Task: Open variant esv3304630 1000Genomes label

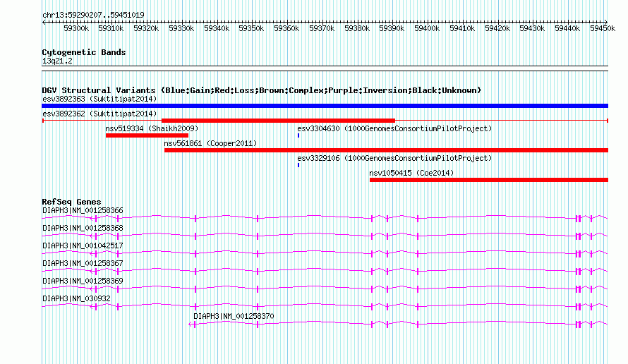Action: pyautogui.click(x=394, y=128)
